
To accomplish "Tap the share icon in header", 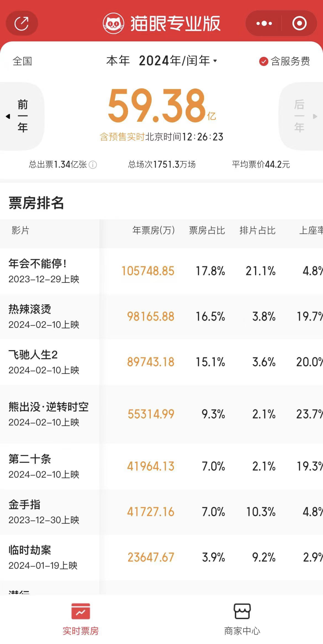I will pyautogui.click(x=22, y=23).
